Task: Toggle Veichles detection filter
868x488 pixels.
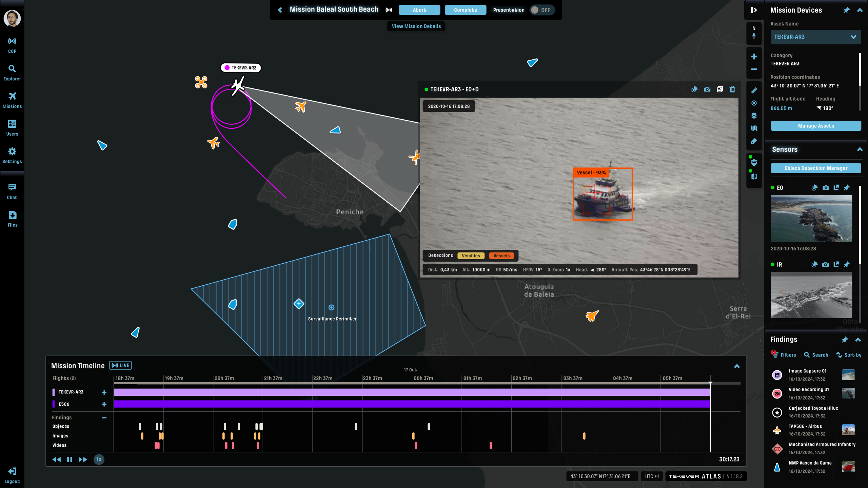Action: pyautogui.click(x=471, y=256)
